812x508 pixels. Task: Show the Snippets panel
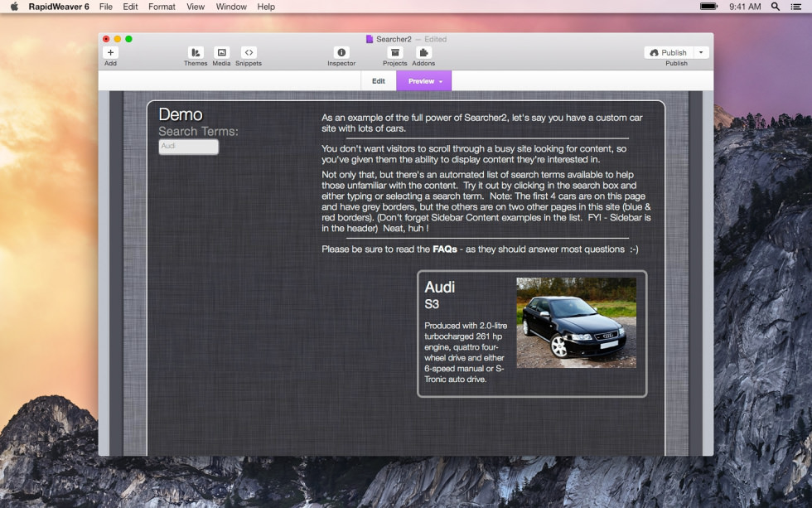249,52
